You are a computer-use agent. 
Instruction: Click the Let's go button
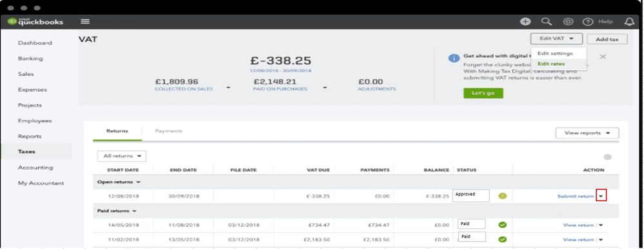coord(483,94)
